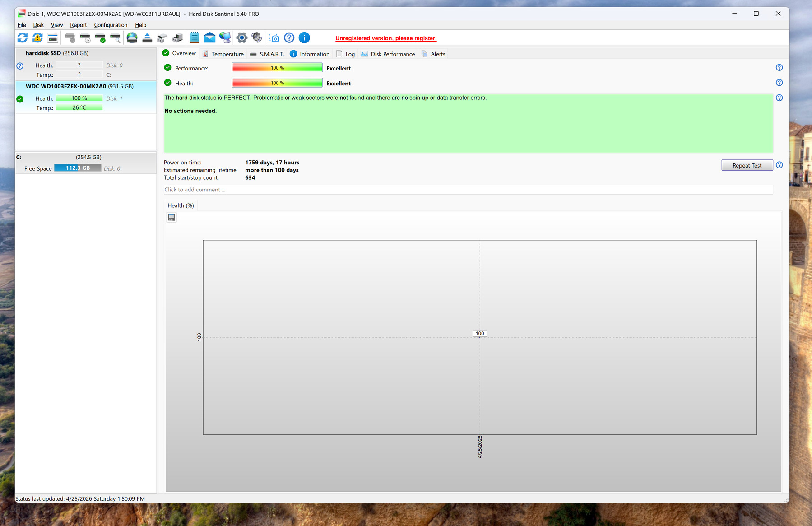Screen dimensions: 812x526
Task: Click the 'Disk: 1' label in WDC entry
Action: click(114, 98)
